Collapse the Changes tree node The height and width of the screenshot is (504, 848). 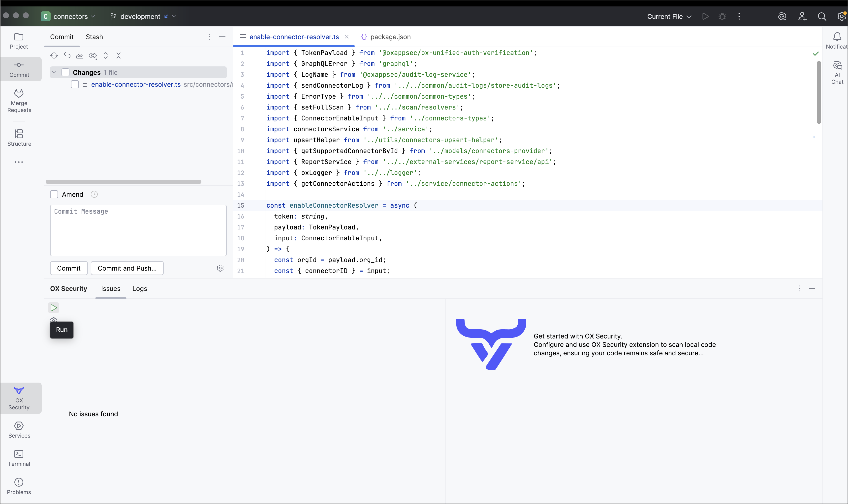54,72
